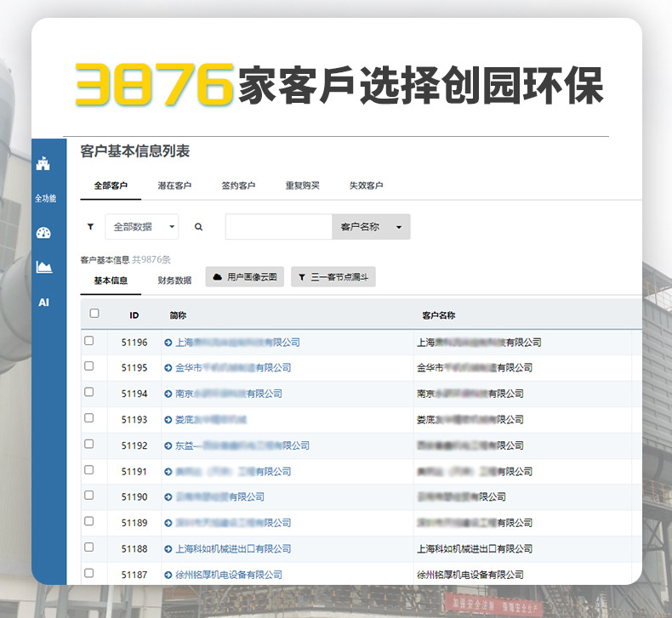Open the 徐州铭厚机电设备有限公司 link
Image resolution: width=672 pixels, height=618 pixels.
click(229, 575)
